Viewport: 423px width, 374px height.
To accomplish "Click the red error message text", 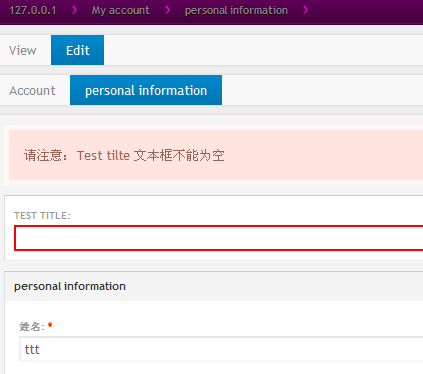I will coord(124,155).
